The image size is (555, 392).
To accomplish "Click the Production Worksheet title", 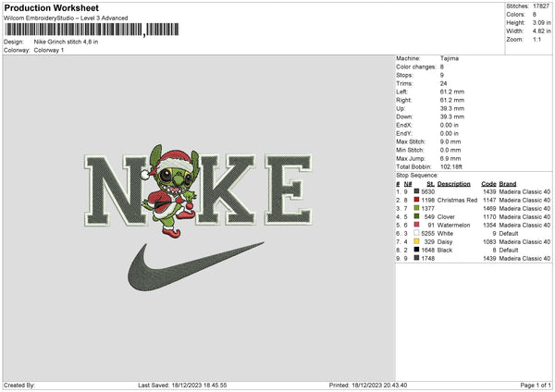I will click(x=51, y=7).
